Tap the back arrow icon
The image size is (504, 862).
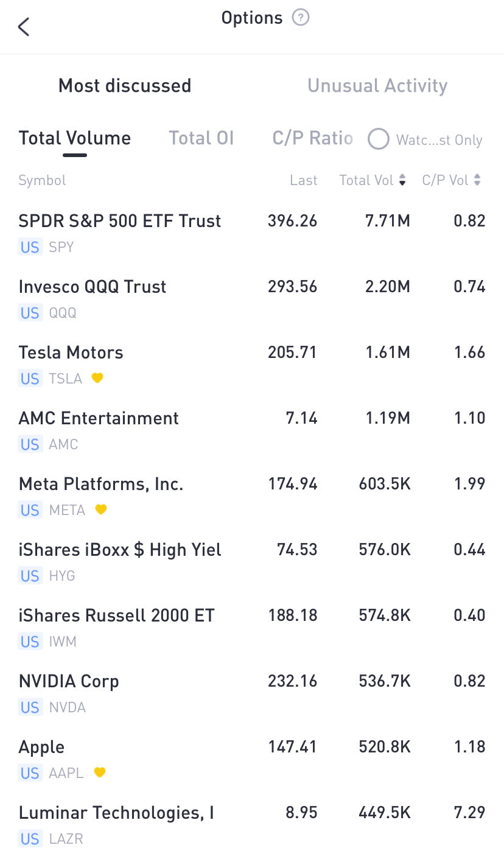pyautogui.click(x=24, y=27)
